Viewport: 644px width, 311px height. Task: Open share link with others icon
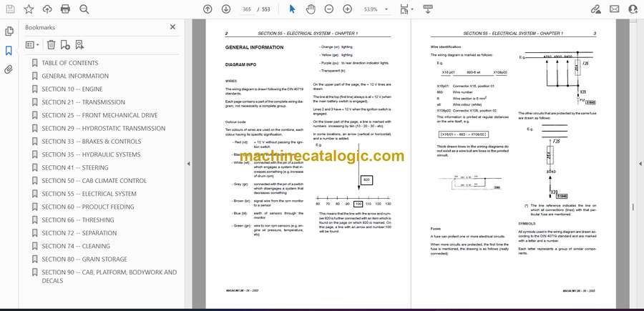click(595, 9)
